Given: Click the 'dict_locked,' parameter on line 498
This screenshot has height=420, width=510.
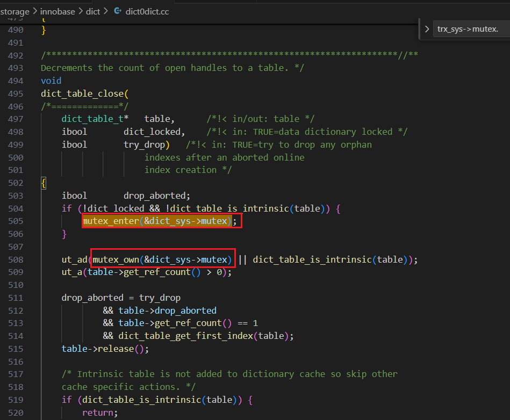Looking at the screenshot, I should [x=154, y=132].
